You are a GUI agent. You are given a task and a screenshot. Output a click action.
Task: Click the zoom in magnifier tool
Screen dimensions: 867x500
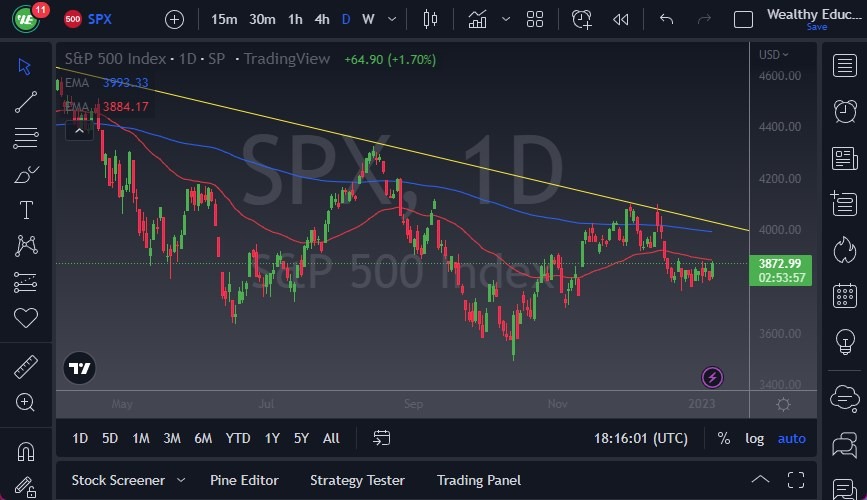click(x=26, y=402)
